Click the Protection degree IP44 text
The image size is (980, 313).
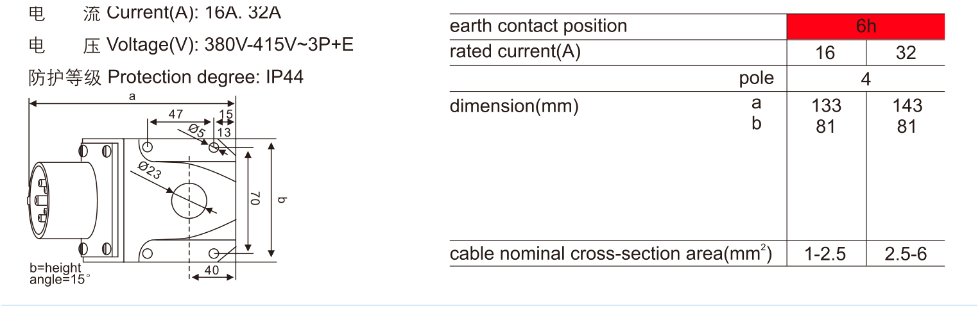pos(205,78)
